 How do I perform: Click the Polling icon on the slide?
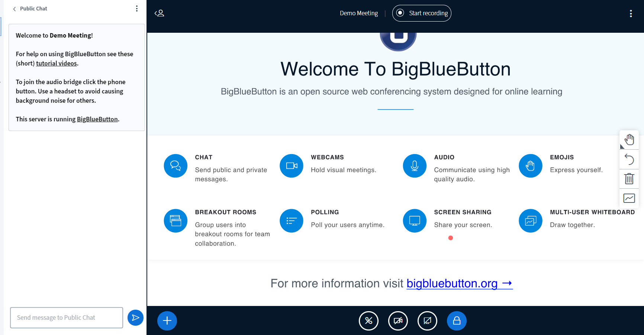click(292, 220)
